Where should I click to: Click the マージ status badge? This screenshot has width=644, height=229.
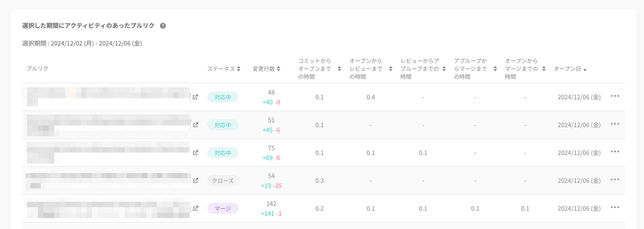pos(223,208)
